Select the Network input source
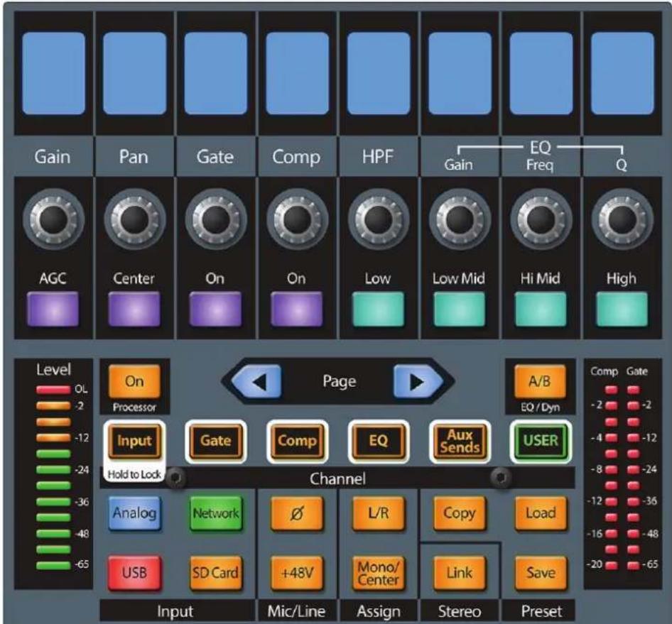The width and height of the screenshot is (672, 624). coord(215,513)
